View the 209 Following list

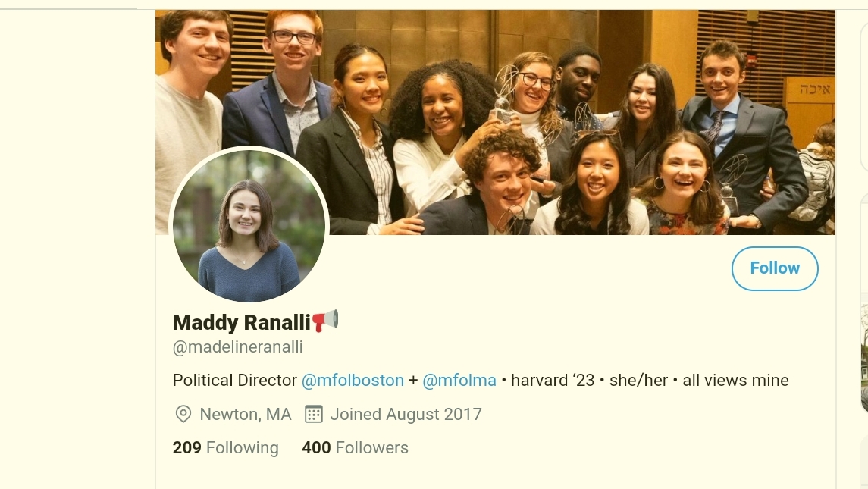pyautogui.click(x=225, y=447)
